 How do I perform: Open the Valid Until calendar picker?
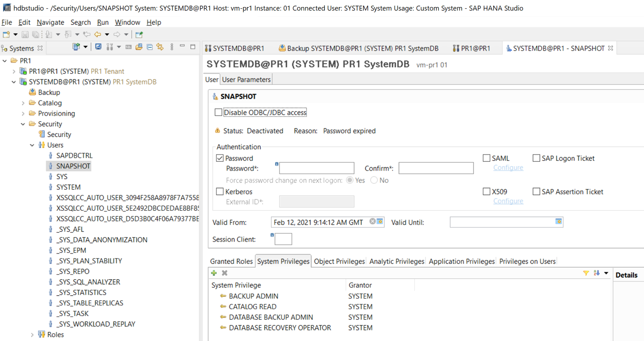tap(558, 221)
